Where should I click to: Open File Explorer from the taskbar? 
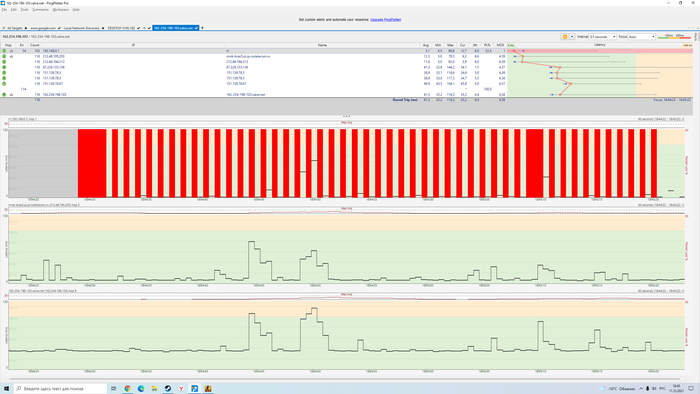pos(154,388)
